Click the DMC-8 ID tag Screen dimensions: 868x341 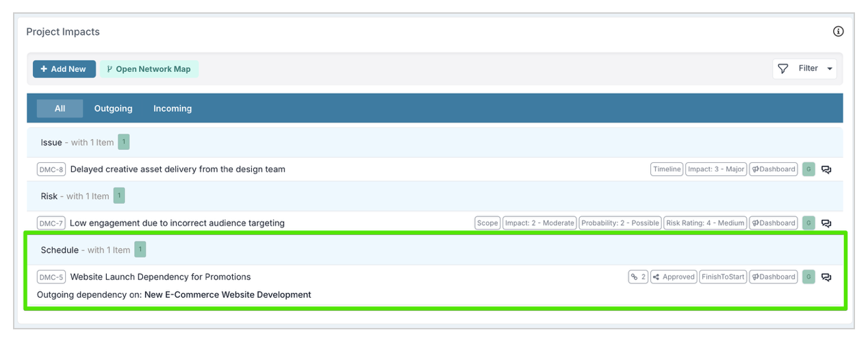(51, 169)
